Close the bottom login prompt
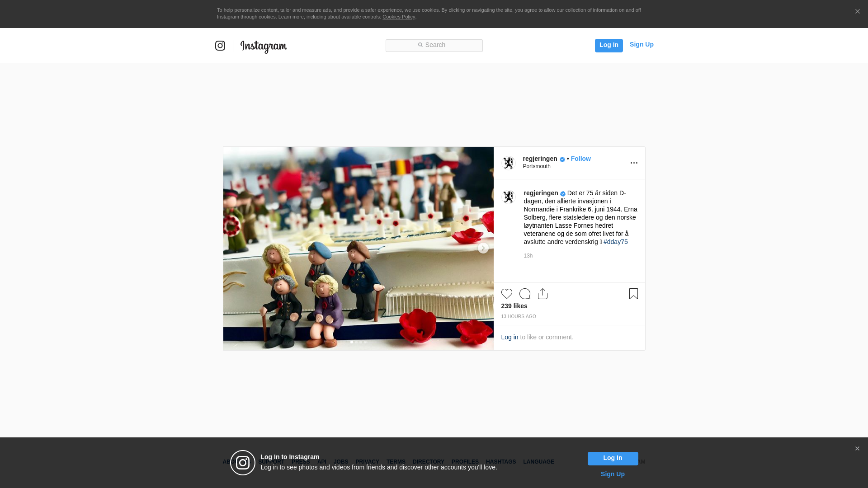Viewport: 868px width, 488px height. point(857,449)
